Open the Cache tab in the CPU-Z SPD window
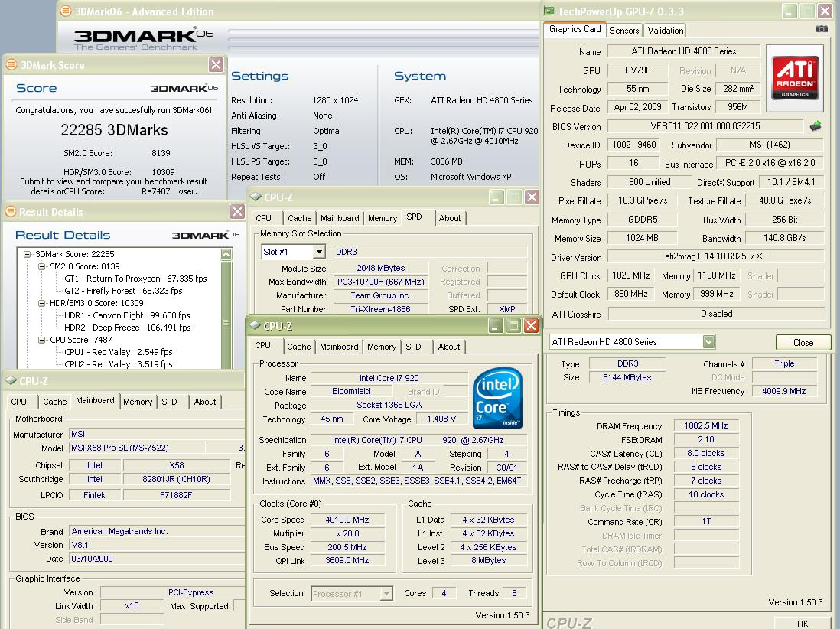Image resolution: width=840 pixels, height=629 pixels. (299, 219)
